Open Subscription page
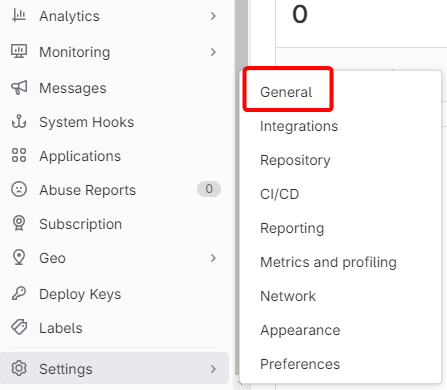 (81, 224)
